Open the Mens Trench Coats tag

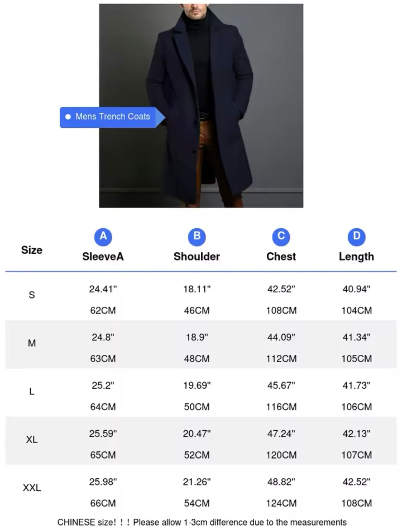coord(112,117)
